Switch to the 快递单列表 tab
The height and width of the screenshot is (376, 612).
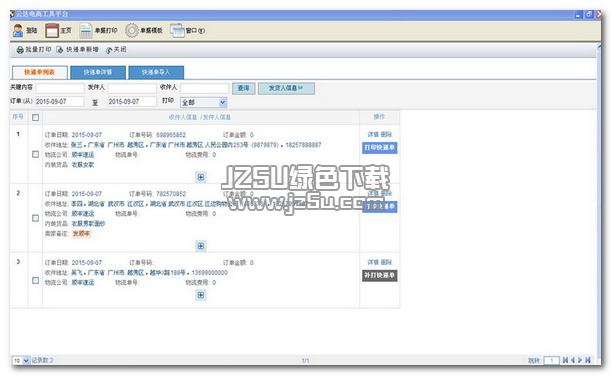pos(39,72)
